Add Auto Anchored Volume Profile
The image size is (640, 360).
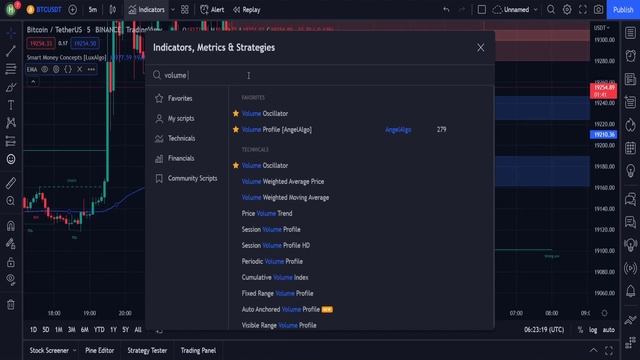click(281, 309)
